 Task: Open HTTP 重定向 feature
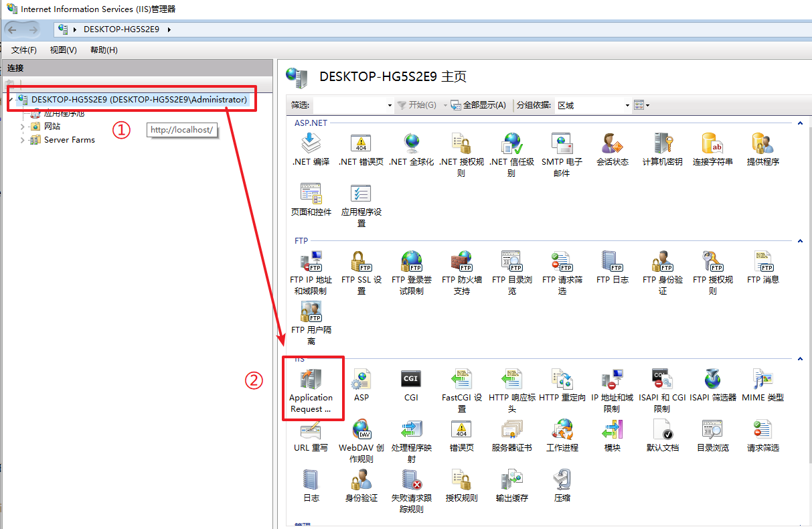coord(562,385)
